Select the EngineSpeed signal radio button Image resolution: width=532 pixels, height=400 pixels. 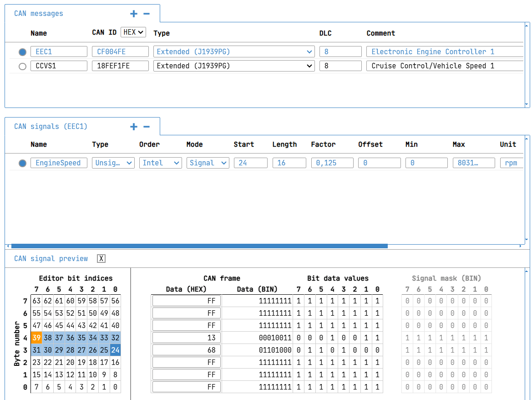(22, 163)
